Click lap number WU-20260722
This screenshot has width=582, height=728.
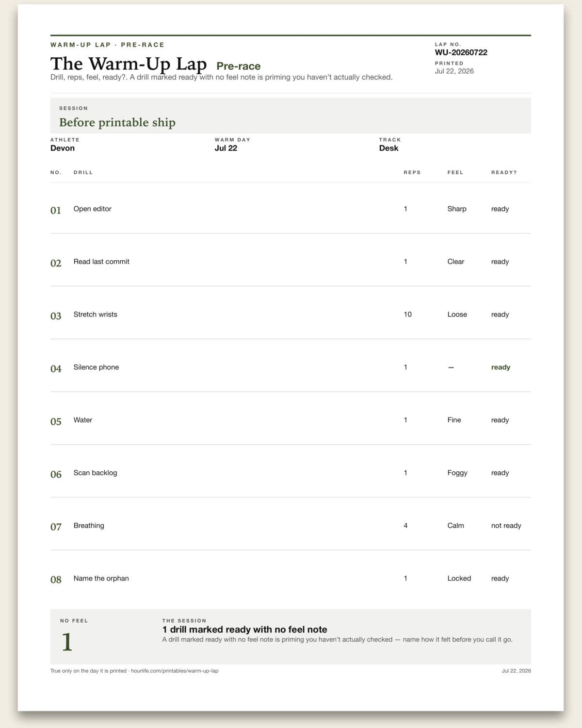click(461, 52)
